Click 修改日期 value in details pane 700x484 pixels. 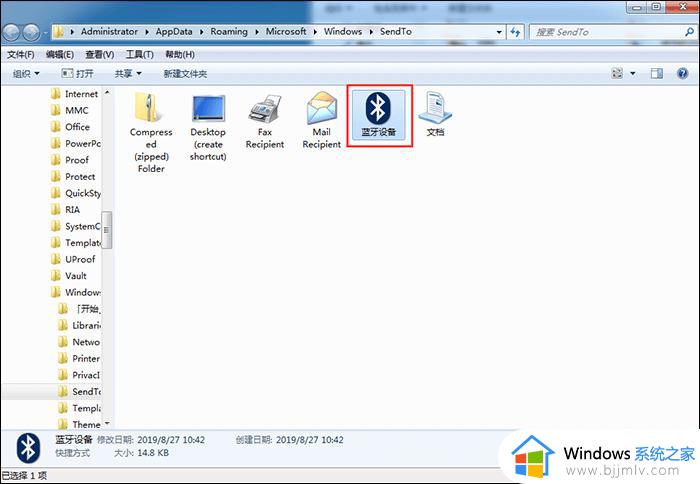click(x=171, y=440)
